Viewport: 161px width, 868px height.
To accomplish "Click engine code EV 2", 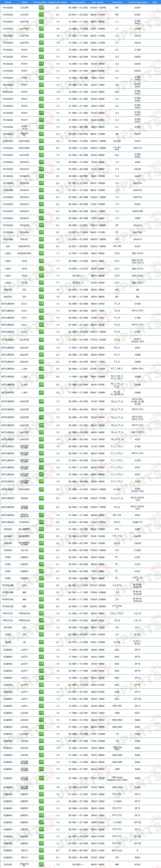I will pyautogui.click(x=138, y=627).
